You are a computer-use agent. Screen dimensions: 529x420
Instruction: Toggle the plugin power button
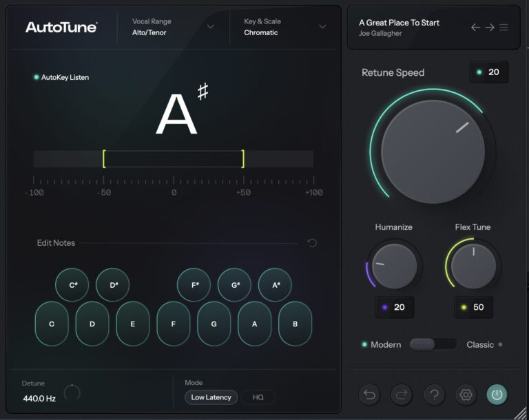coord(497,395)
